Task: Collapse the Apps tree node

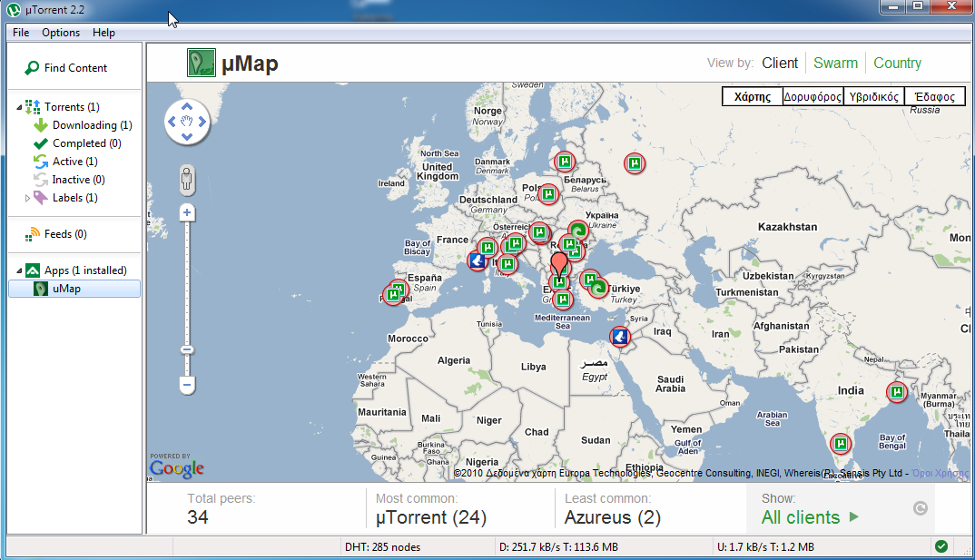Action: point(19,270)
